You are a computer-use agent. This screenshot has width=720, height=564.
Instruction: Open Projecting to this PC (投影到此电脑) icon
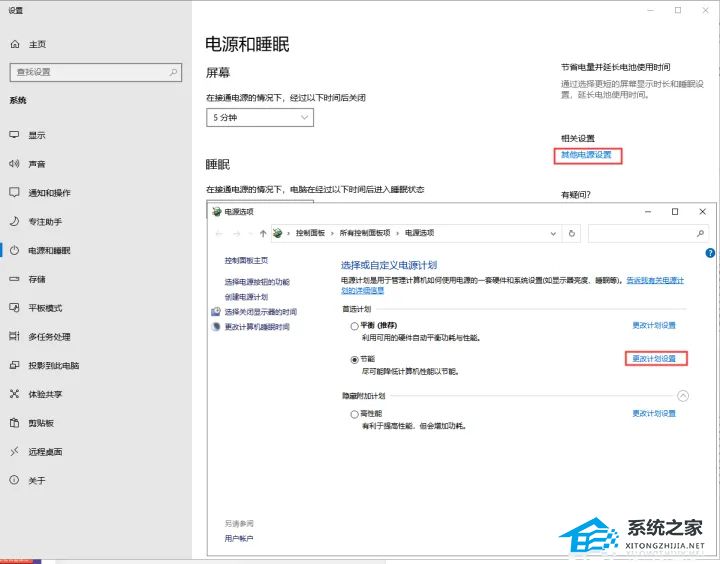(15, 365)
